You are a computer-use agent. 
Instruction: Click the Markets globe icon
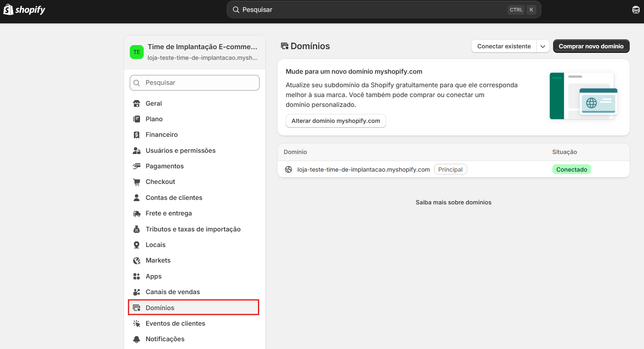pos(137,261)
